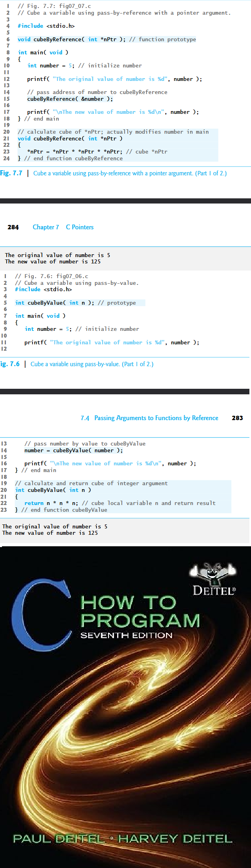This screenshot has width=251, height=868.
Task: Click section number 7.4
Action: (85, 418)
